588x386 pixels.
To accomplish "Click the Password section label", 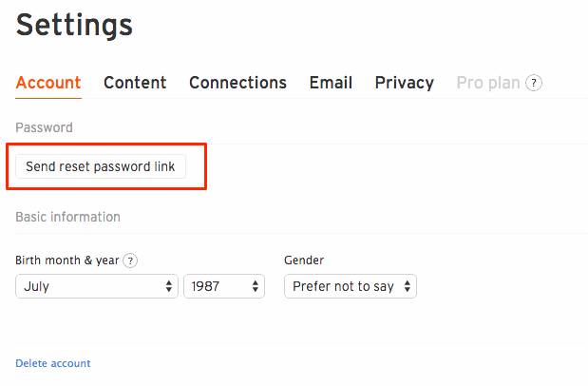I will [45, 127].
